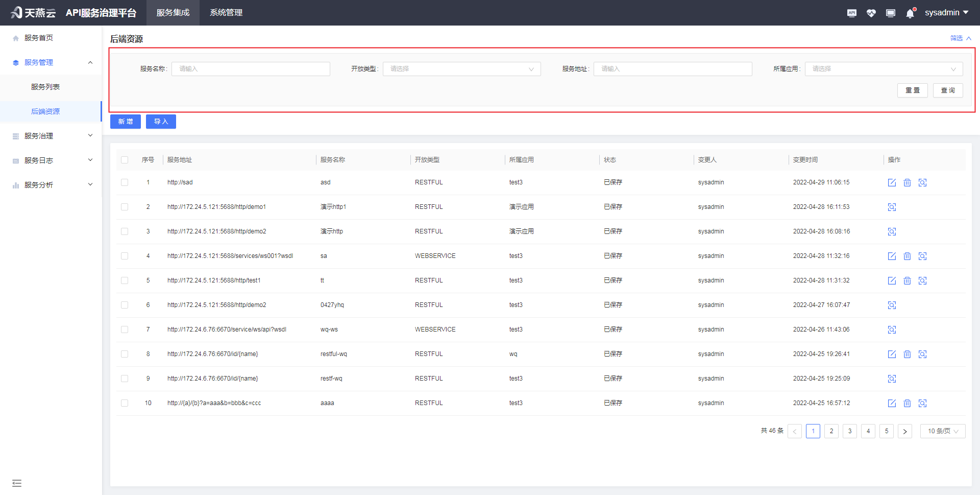Tick the checkbox for row 3
The width and height of the screenshot is (980, 495).
tap(125, 231)
